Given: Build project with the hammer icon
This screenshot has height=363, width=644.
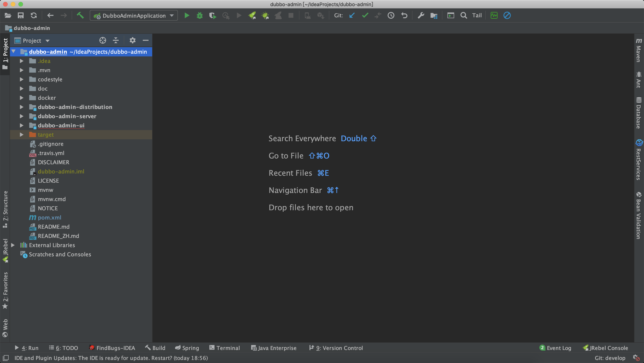Looking at the screenshot, I should [80, 16].
